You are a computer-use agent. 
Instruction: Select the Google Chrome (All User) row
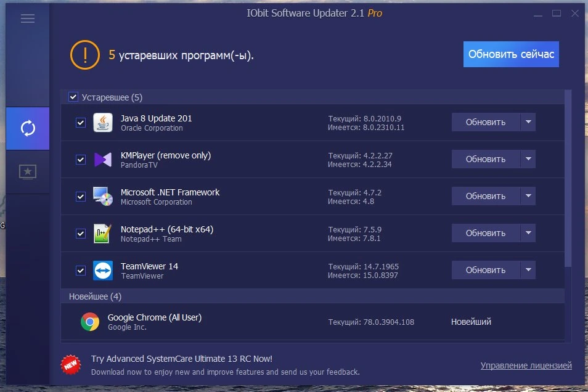[312, 322]
